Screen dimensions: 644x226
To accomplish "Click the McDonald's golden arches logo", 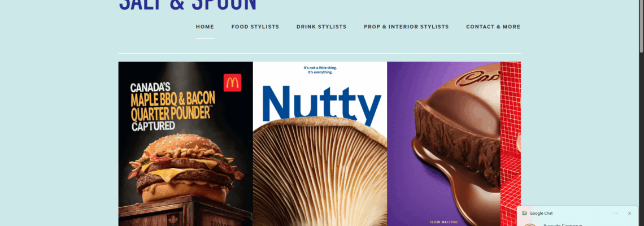I will [233, 82].
